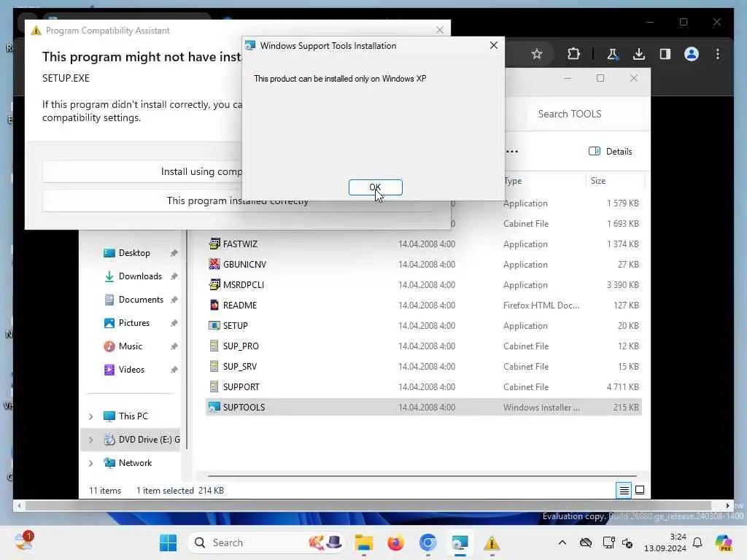Expand the Network tree node
Image resolution: width=747 pixels, height=560 pixels.
point(91,463)
